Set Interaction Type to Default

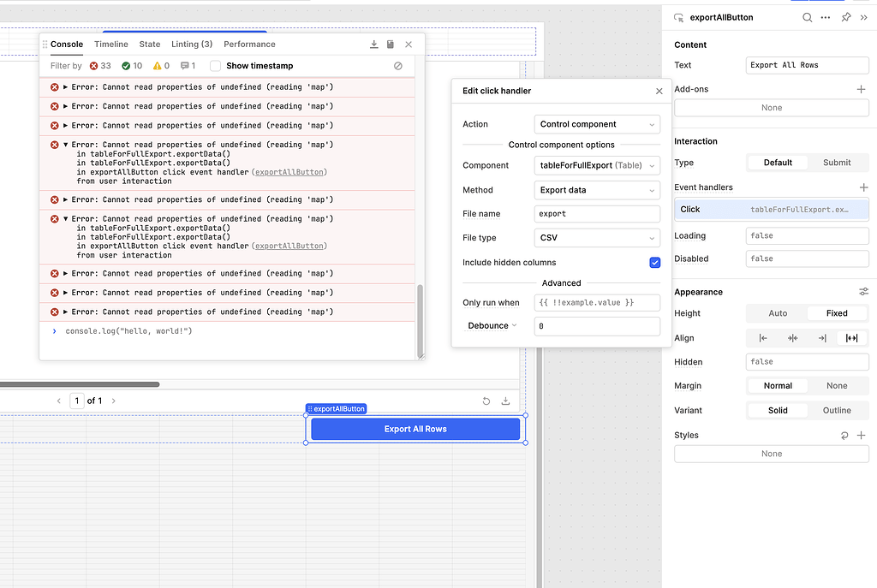click(778, 163)
